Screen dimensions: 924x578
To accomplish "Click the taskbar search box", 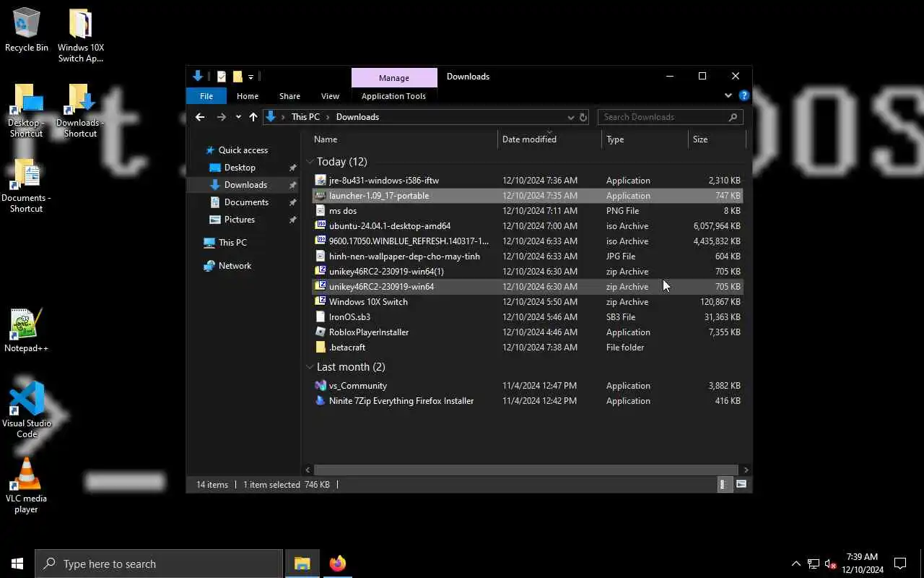I will 159,564.
